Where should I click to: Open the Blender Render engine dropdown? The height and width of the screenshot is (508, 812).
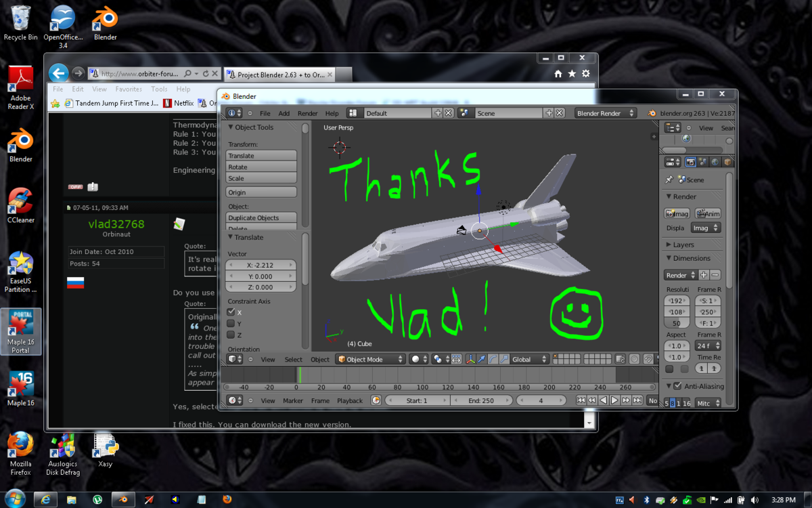click(x=606, y=113)
